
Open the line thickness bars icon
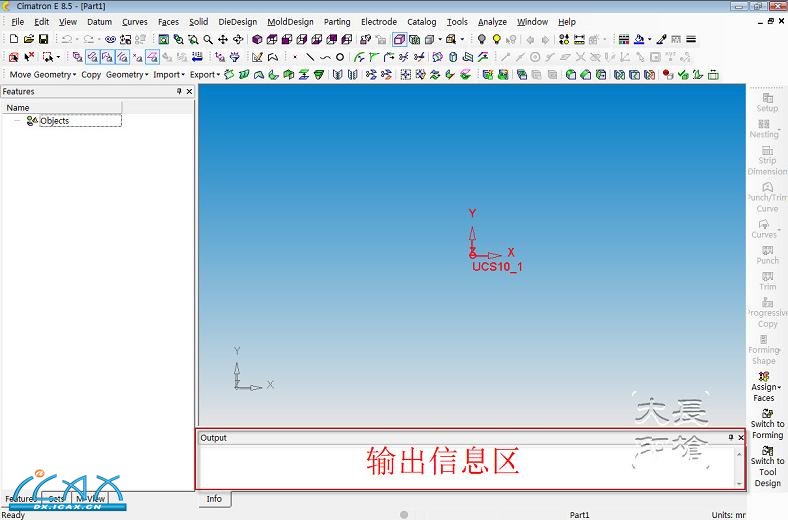(x=691, y=39)
